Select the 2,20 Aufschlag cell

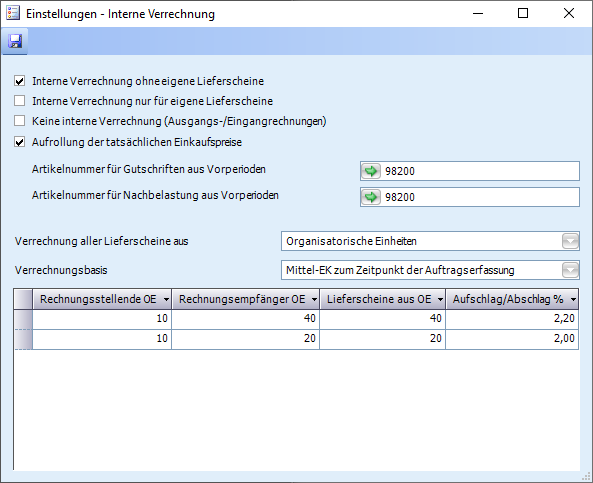click(x=512, y=319)
